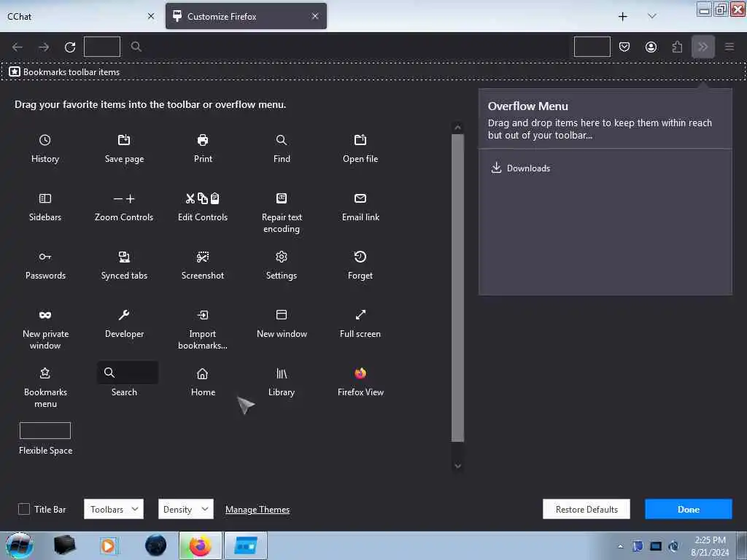Pick the Save page icon
Viewport: 747px width, 560px height.
point(124,139)
